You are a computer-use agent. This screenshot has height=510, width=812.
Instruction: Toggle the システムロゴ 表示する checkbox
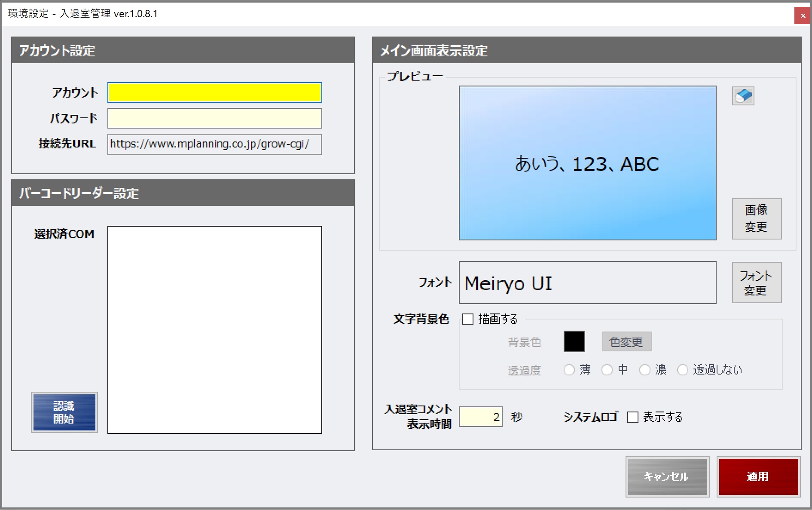[x=633, y=417]
